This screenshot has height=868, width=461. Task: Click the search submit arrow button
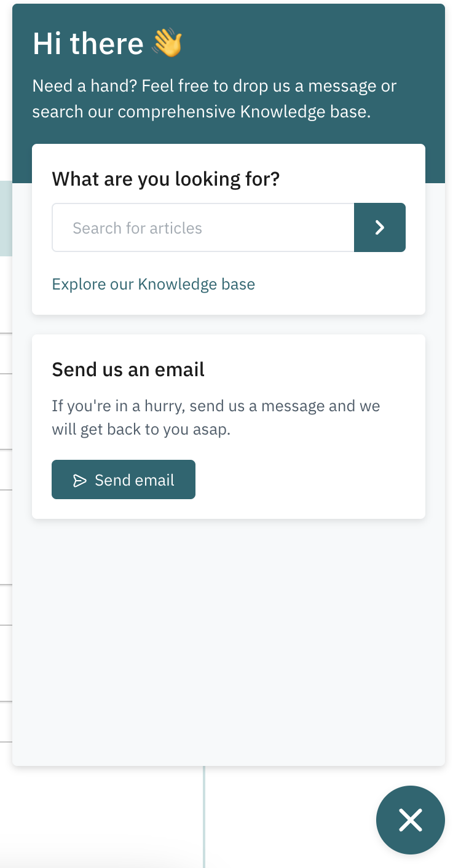[379, 227]
